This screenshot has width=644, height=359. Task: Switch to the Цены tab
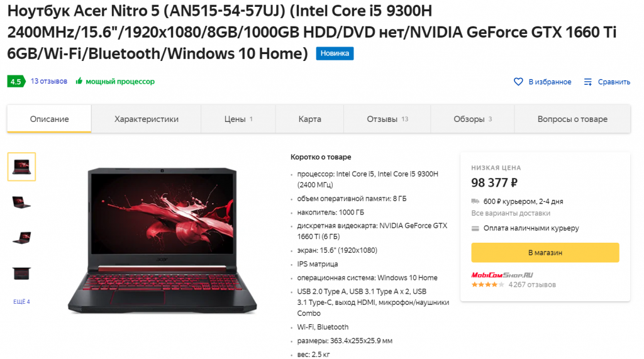[238, 119]
